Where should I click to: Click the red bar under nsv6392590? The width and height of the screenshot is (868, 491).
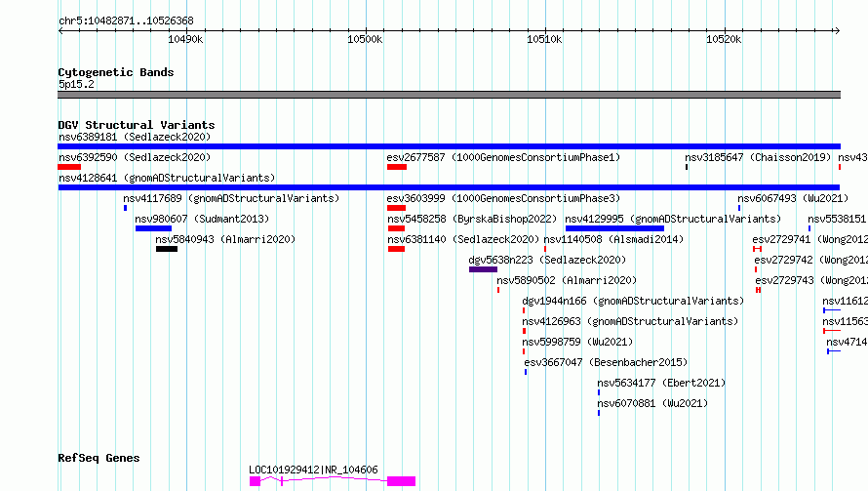(x=69, y=167)
